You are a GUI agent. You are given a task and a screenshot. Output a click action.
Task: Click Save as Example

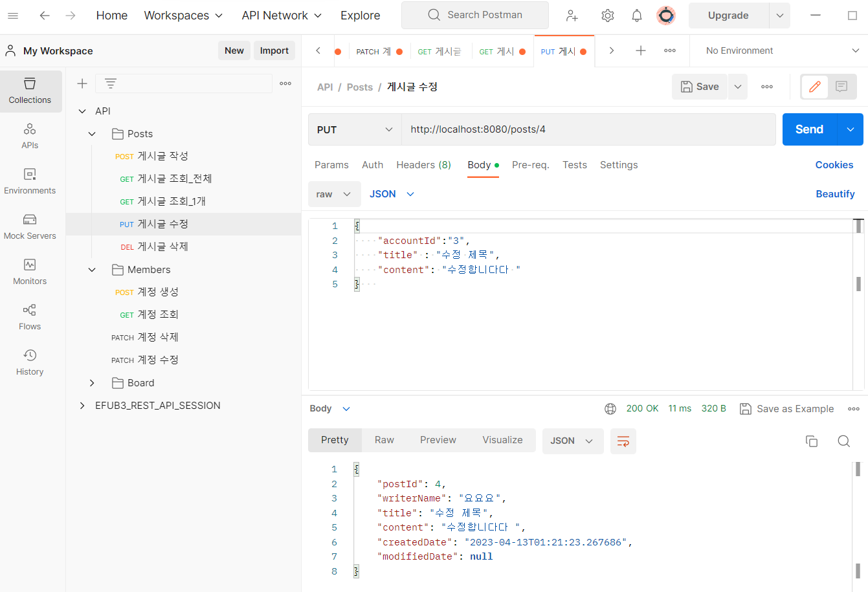(787, 409)
